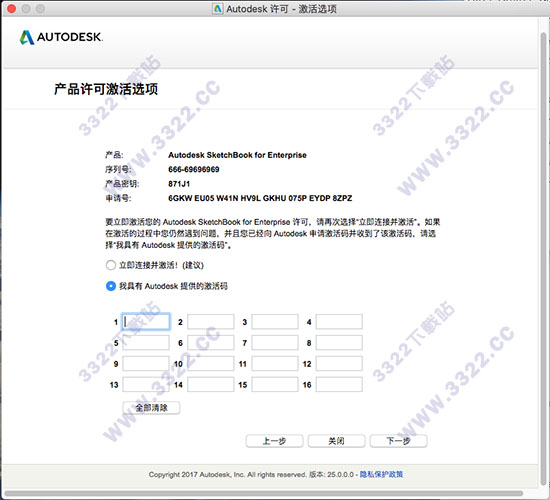Click the 关闭 close button

[336, 441]
